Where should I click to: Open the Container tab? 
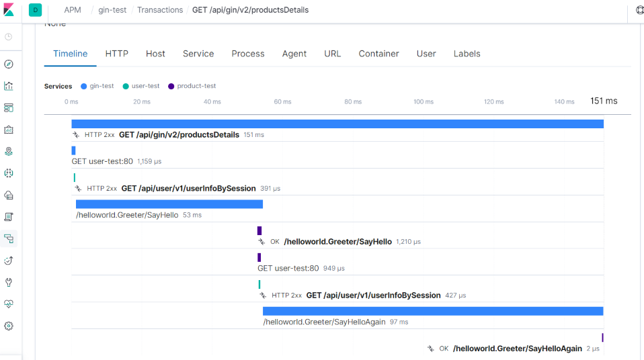pyautogui.click(x=378, y=54)
